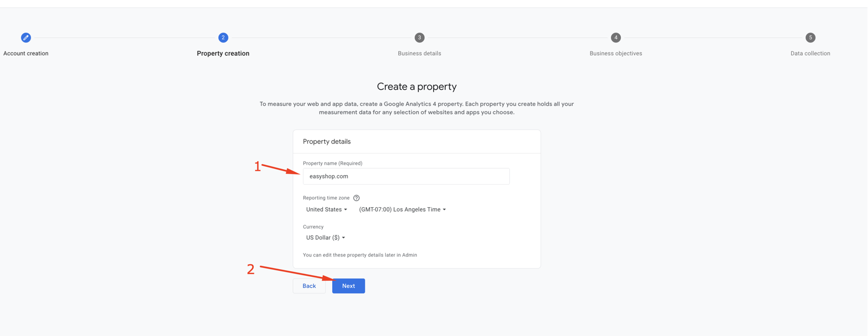Click 'You can edit these property details later' note
This screenshot has width=868, height=336.
360,255
